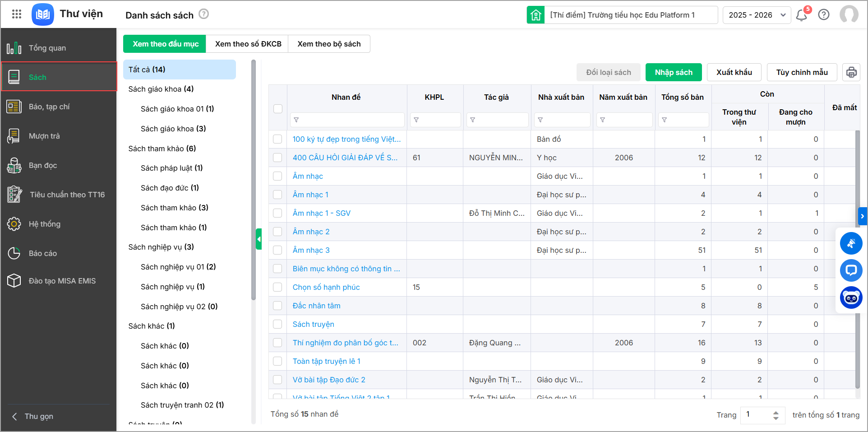Tick the checkbox for Âm nhạc 2
This screenshot has width=868, height=432.
[x=277, y=232]
